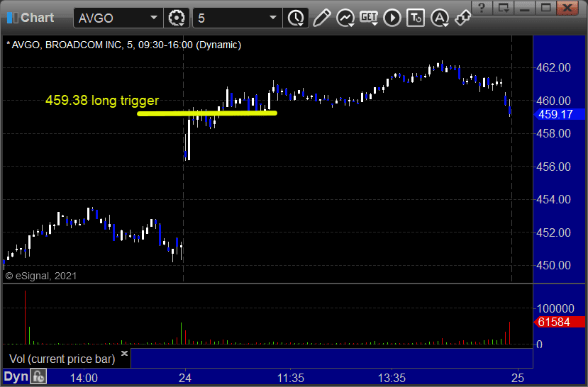
Task: Click the 24 date axis label
Action: 185,378
